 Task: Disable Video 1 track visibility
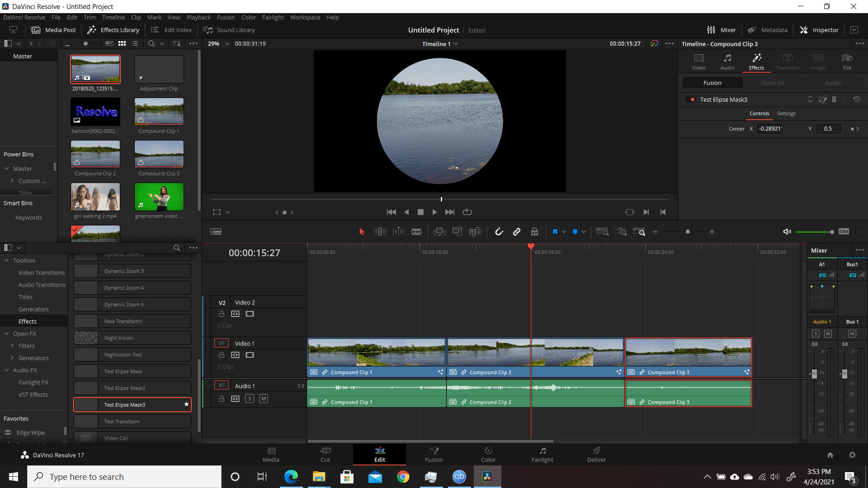250,355
